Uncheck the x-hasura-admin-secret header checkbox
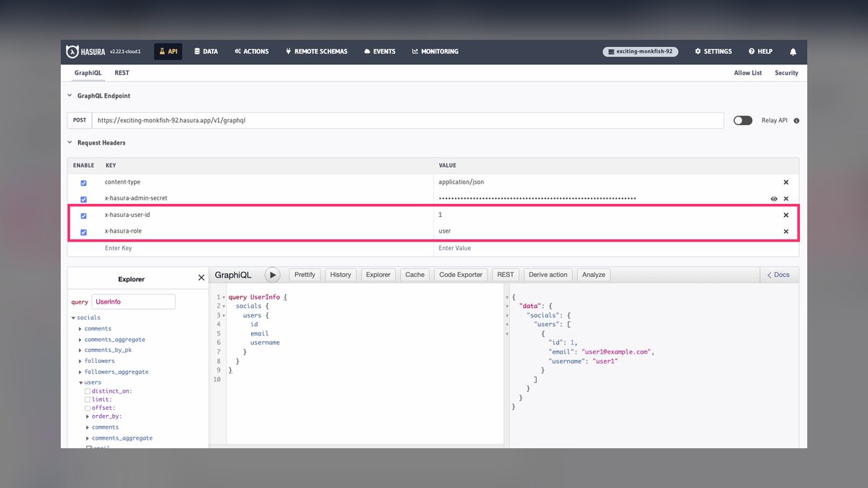 pos(84,199)
